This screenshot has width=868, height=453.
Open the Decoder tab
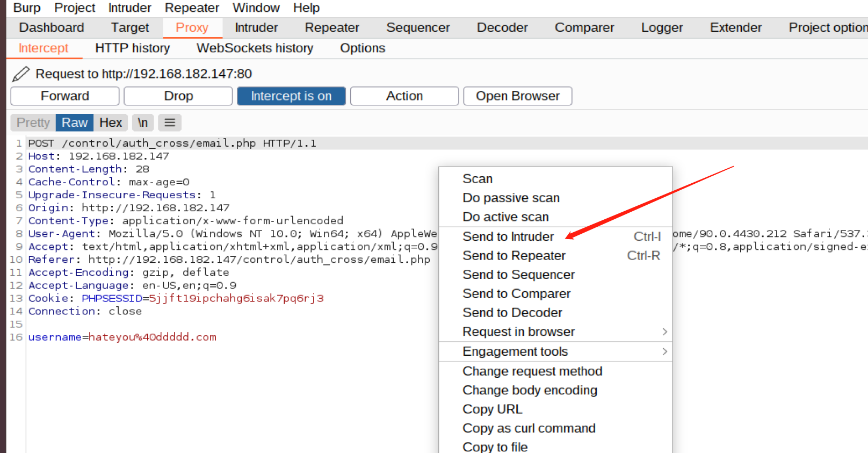point(502,27)
